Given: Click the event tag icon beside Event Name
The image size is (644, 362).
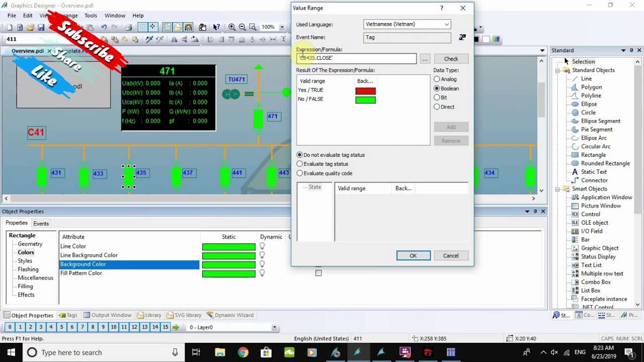Looking at the screenshot, I should [462, 37].
